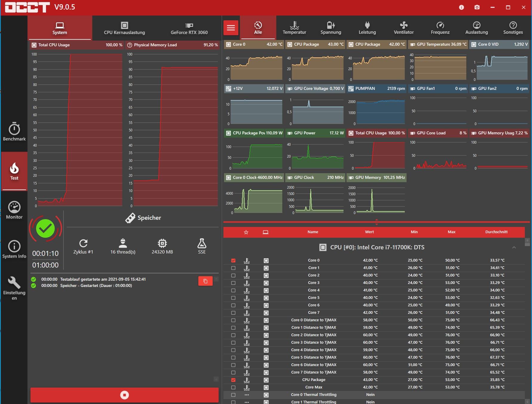This screenshot has width=532, height=404.
Task: Click the 24320 MB memory chip icon
Action: pos(162,243)
